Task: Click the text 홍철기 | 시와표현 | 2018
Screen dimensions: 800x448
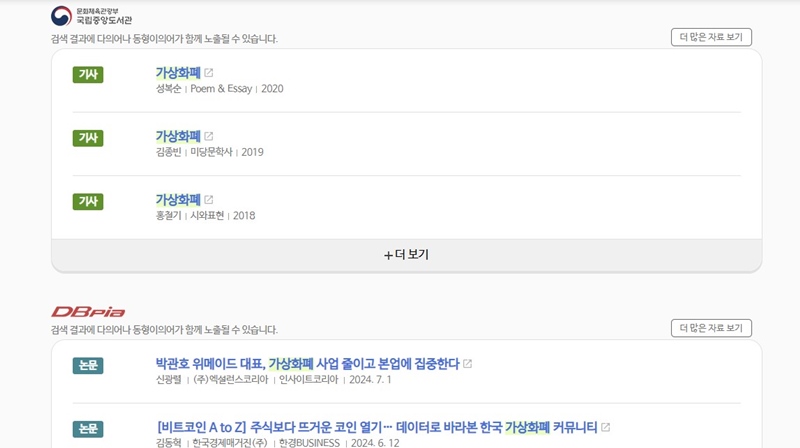Action: click(206, 215)
